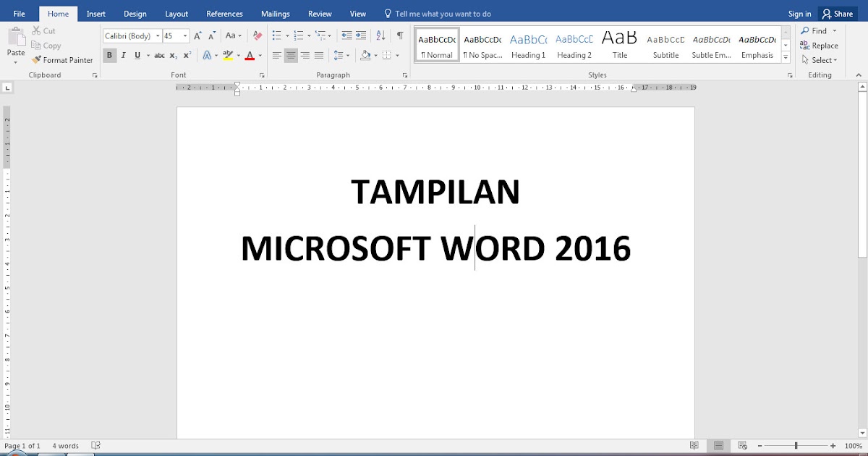The width and height of the screenshot is (868, 456).
Task: Click Sign in link
Action: [799, 14]
